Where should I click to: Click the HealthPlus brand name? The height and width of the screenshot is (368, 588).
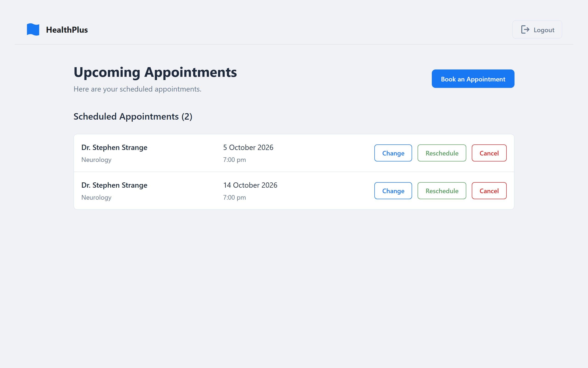(x=67, y=30)
